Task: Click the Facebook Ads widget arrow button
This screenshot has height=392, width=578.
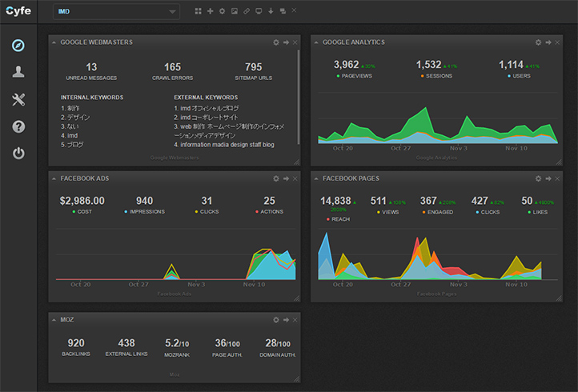Action: pyautogui.click(x=286, y=178)
